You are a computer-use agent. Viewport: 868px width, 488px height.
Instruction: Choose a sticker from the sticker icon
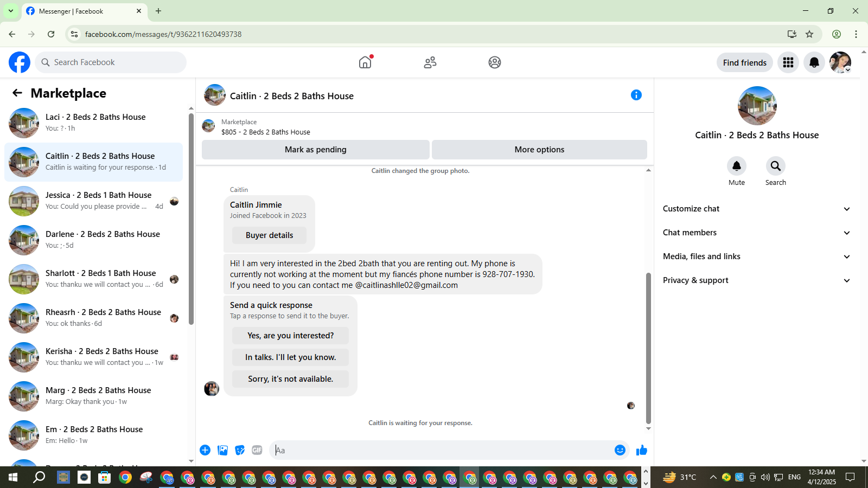click(x=240, y=450)
